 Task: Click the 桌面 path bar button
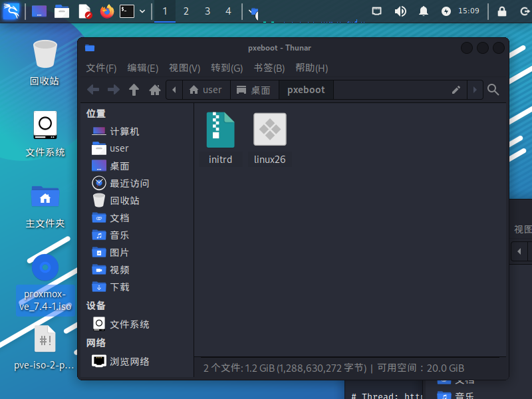pos(253,90)
